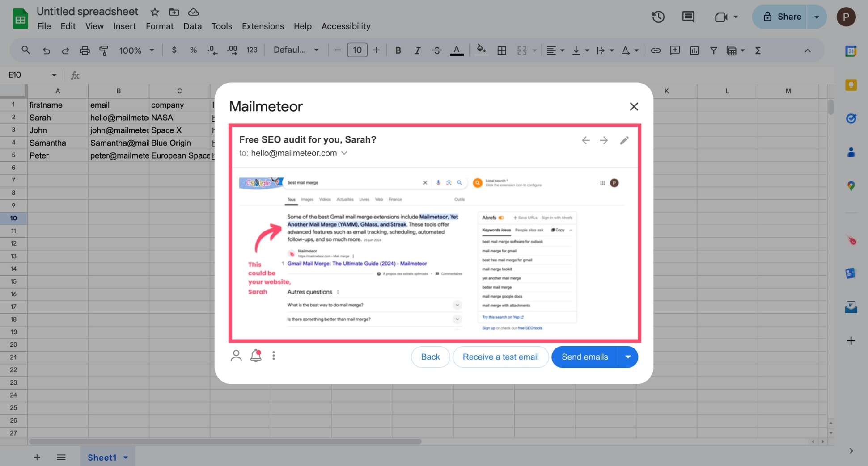868x466 pixels.
Task: Open Contacts in side panel
Action: click(851, 152)
